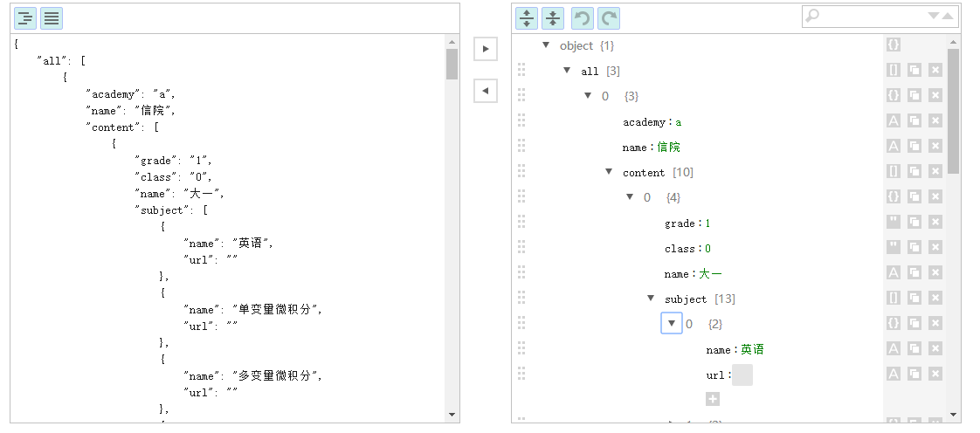Viewport: 980px width, 433px height.
Task: Duplicate the grade field
Action: click(x=914, y=223)
